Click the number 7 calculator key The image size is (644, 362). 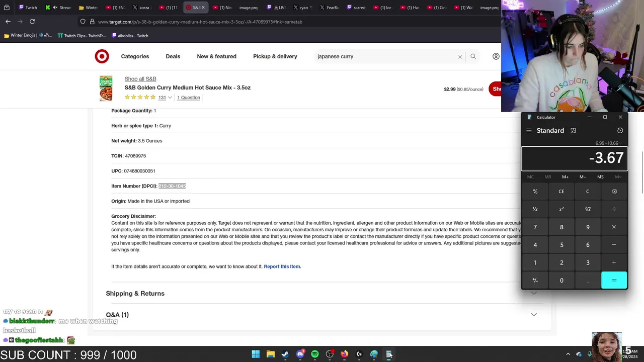coord(535,227)
